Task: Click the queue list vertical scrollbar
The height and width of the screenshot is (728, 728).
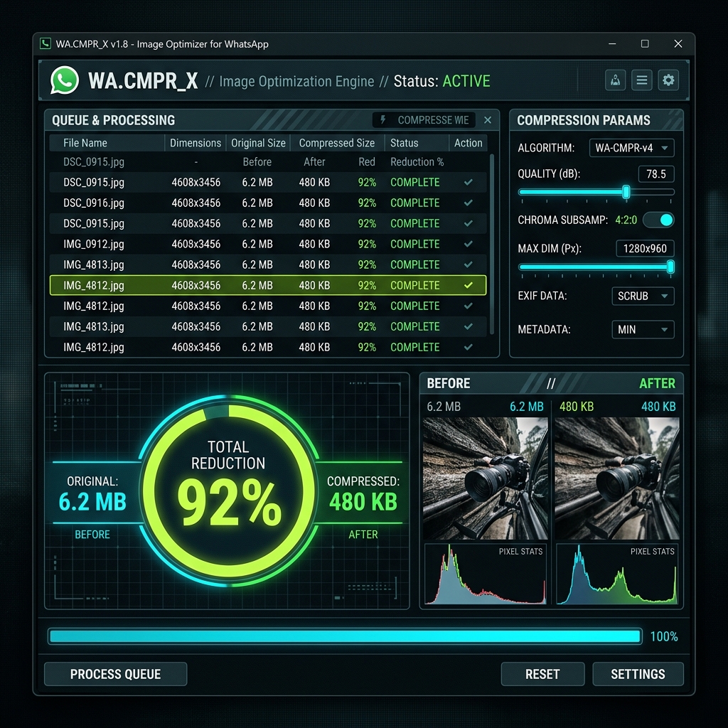Action: click(x=492, y=245)
